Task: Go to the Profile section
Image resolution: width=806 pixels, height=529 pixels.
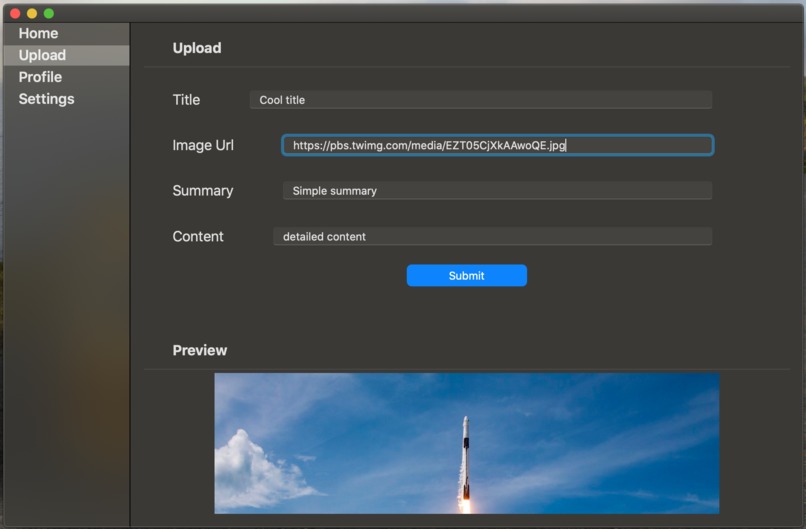Action: click(x=66, y=77)
